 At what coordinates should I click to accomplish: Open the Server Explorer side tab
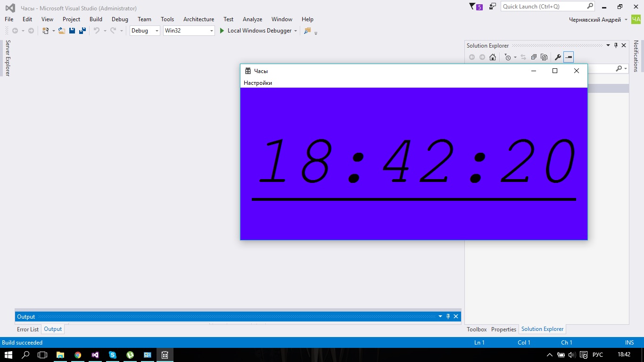pos(8,58)
